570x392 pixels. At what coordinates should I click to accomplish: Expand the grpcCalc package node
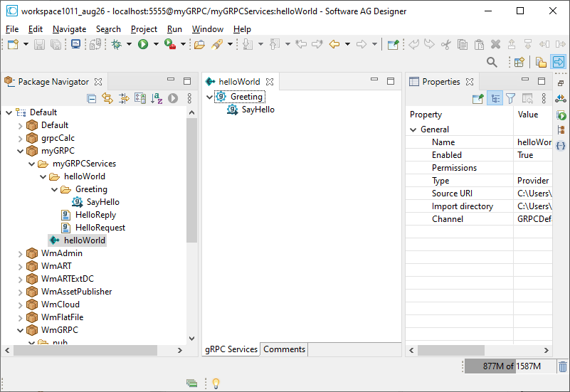[x=20, y=138]
